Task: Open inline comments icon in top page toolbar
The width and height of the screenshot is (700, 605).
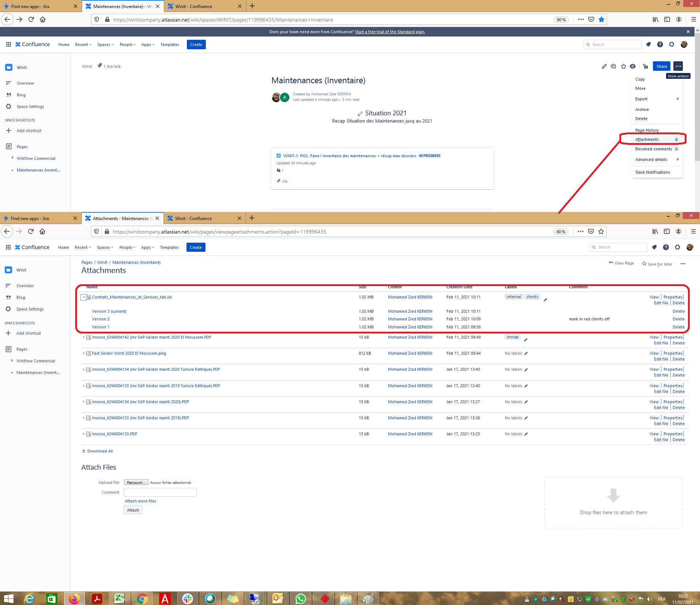Action: point(614,66)
